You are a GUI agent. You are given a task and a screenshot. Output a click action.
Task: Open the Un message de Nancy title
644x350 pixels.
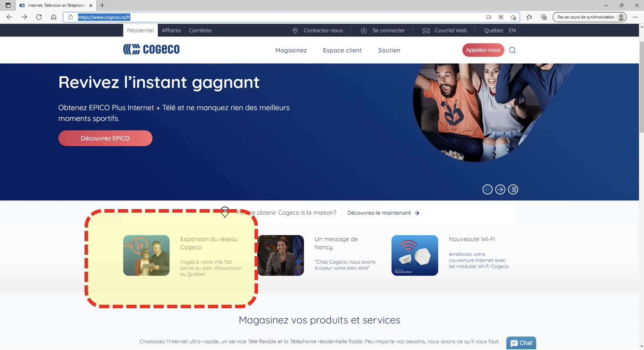click(336, 243)
